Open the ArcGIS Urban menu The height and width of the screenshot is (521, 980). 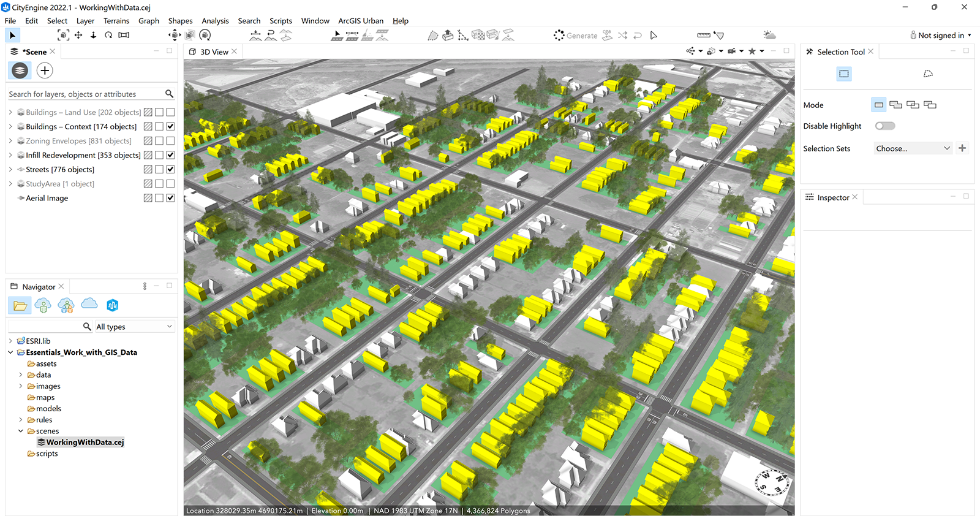point(361,21)
